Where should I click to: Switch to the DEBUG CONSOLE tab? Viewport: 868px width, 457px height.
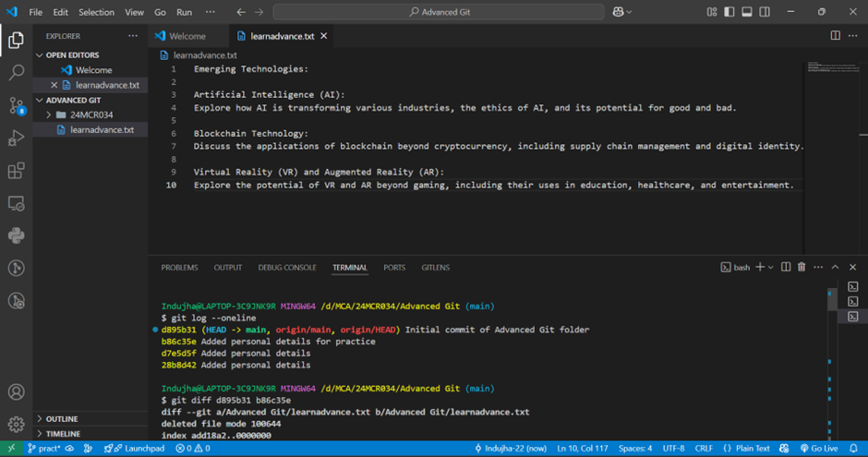point(287,267)
